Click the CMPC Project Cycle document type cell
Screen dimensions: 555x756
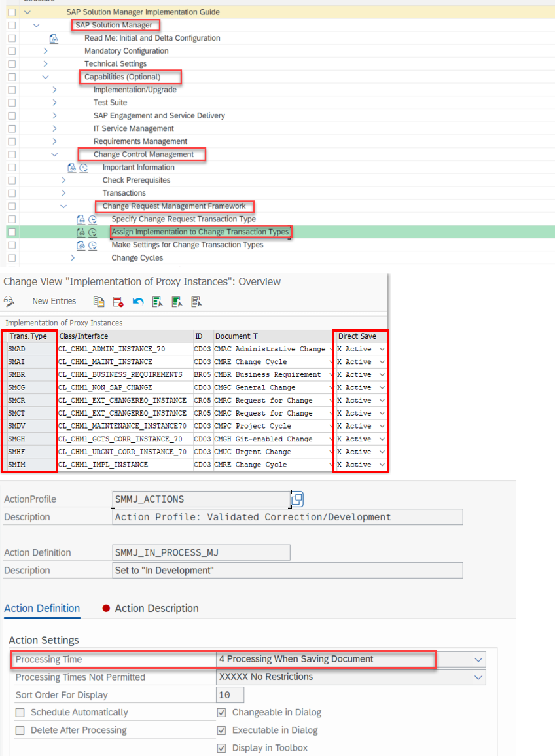(272, 426)
